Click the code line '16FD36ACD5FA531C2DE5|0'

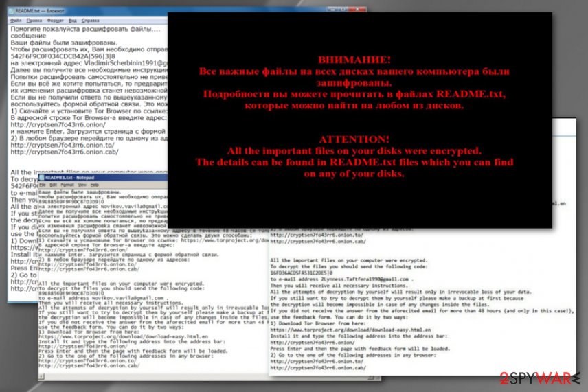[301, 273]
